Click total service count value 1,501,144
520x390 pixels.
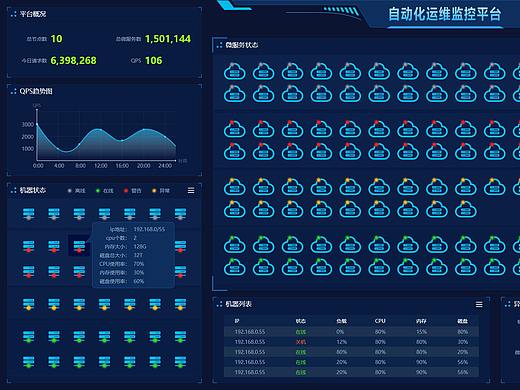168,39
